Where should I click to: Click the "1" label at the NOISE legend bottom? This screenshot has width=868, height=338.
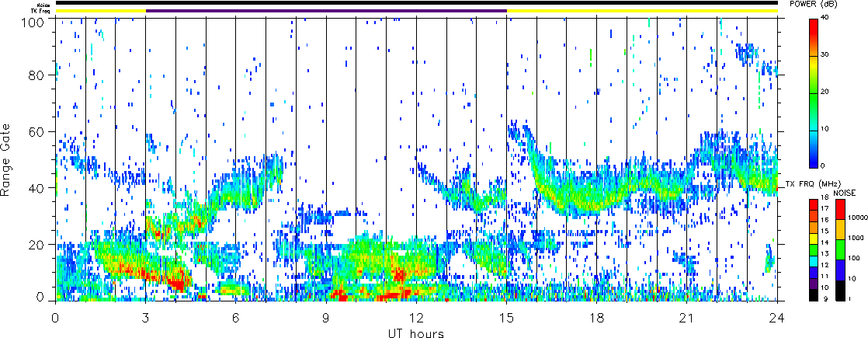[x=849, y=298]
